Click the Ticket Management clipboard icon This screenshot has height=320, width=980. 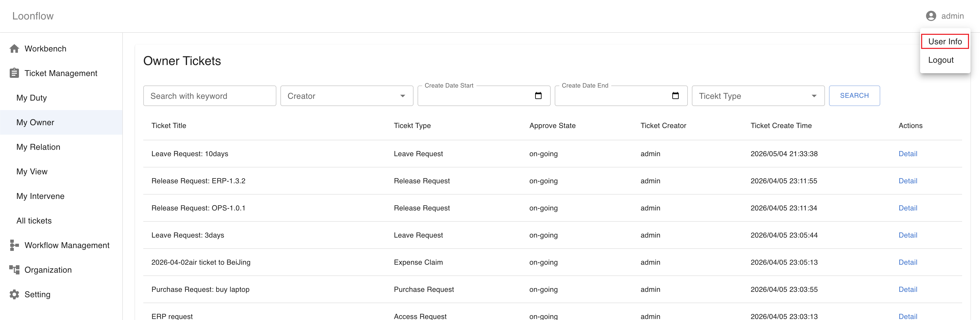tap(14, 73)
